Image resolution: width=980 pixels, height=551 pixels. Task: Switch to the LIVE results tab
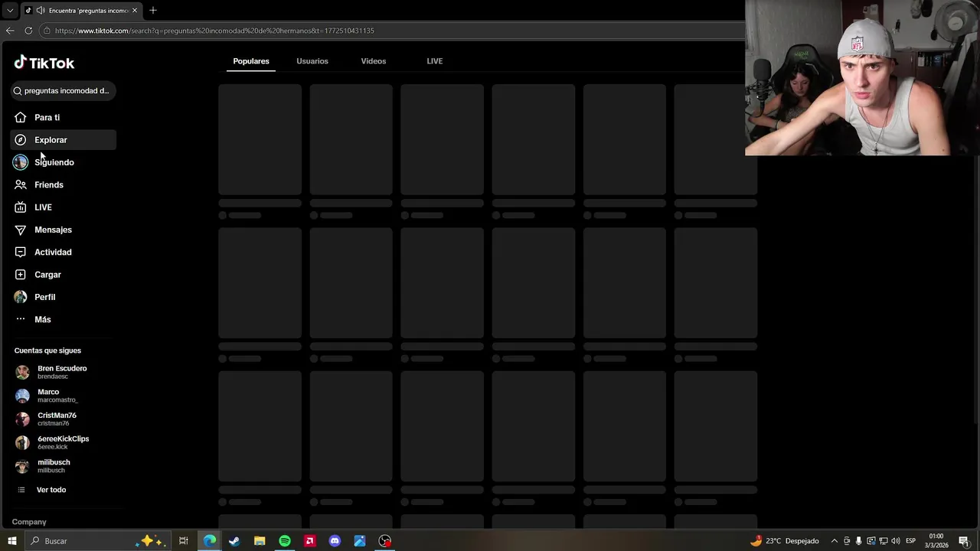point(435,61)
